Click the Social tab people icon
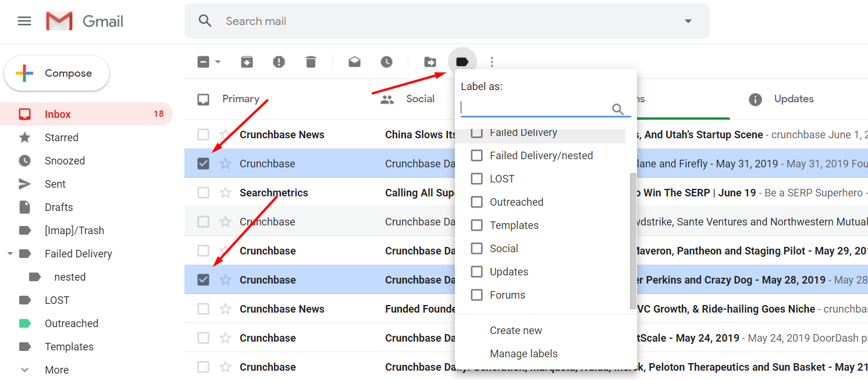868x380 pixels. tap(387, 99)
